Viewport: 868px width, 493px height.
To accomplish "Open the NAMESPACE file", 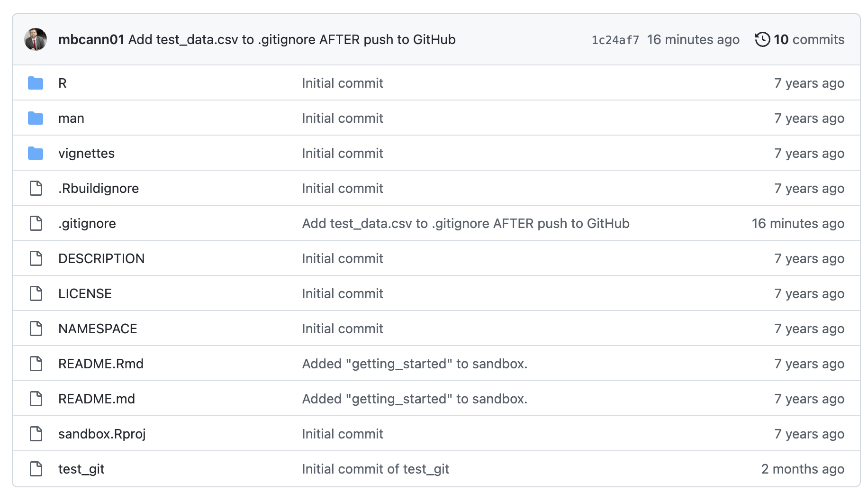I will point(98,329).
